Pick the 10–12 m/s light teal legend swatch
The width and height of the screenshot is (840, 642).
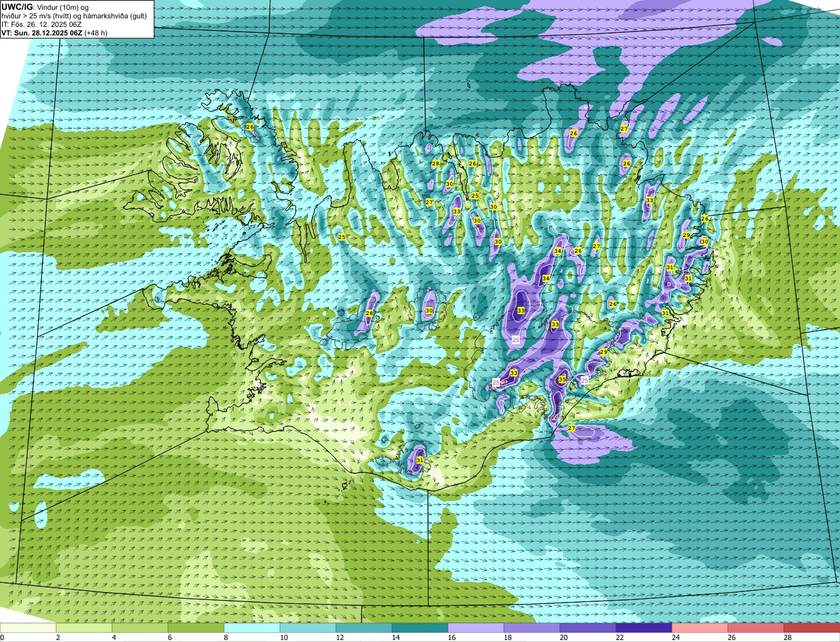[x=308, y=628]
